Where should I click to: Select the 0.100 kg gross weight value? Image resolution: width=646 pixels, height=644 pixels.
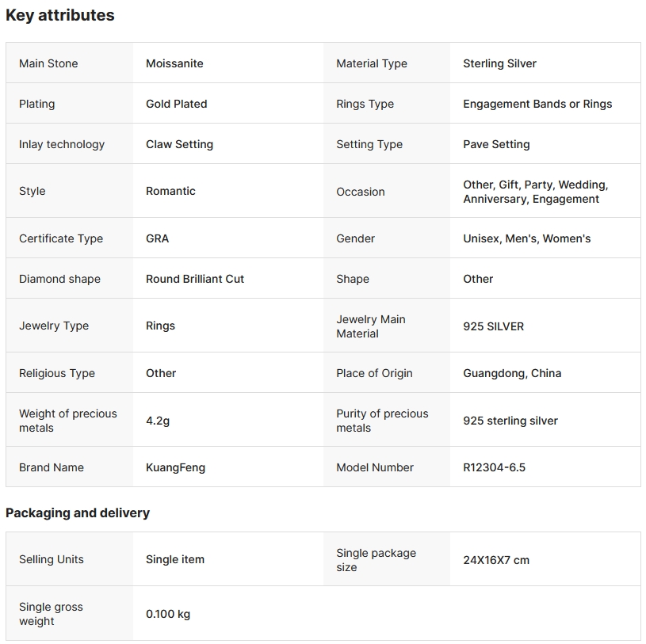tap(168, 614)
